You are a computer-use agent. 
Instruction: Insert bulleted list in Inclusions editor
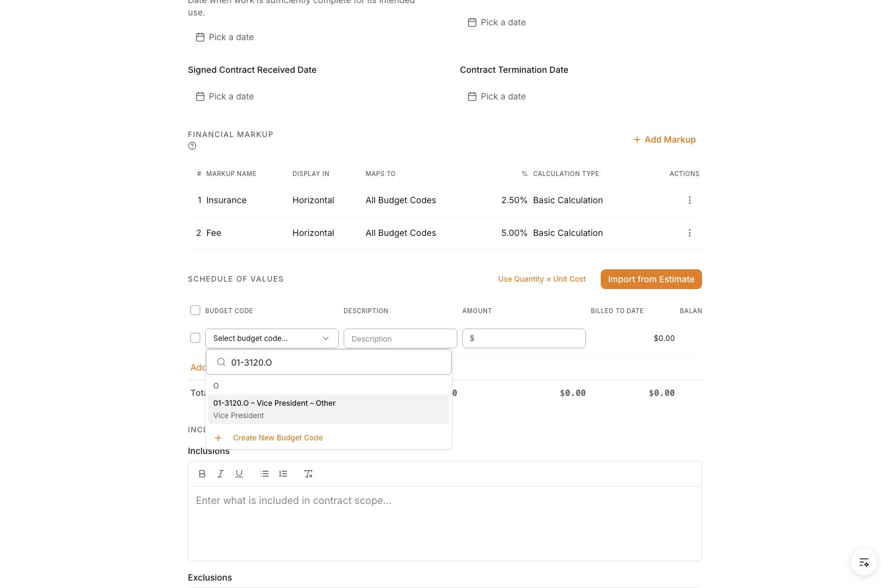click(x=265, y=474)
